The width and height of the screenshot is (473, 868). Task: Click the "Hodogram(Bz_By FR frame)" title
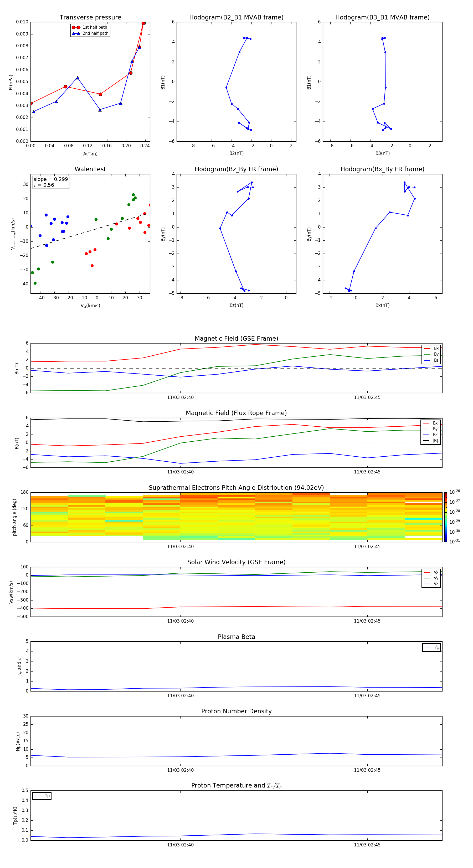tap(236, 169)
